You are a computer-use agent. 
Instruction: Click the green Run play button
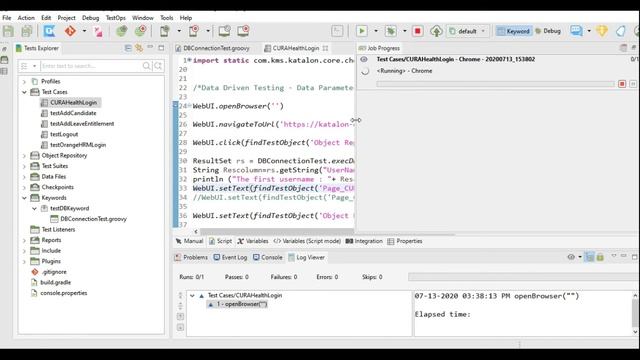coord(362,31)
